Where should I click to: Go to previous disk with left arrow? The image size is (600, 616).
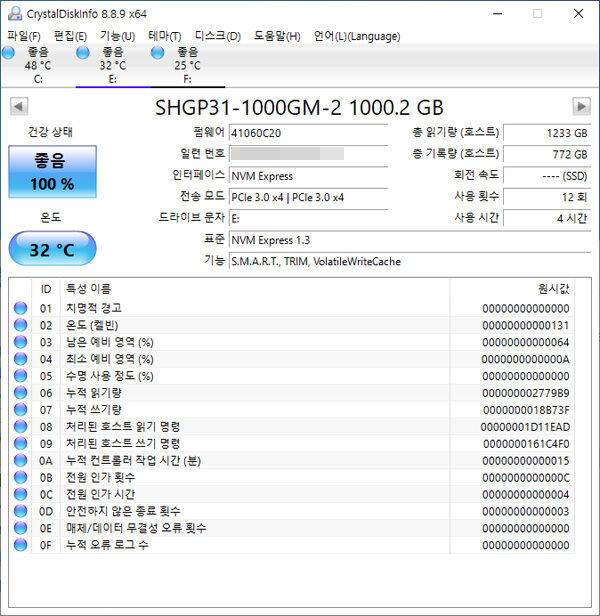tap(19, 106)
